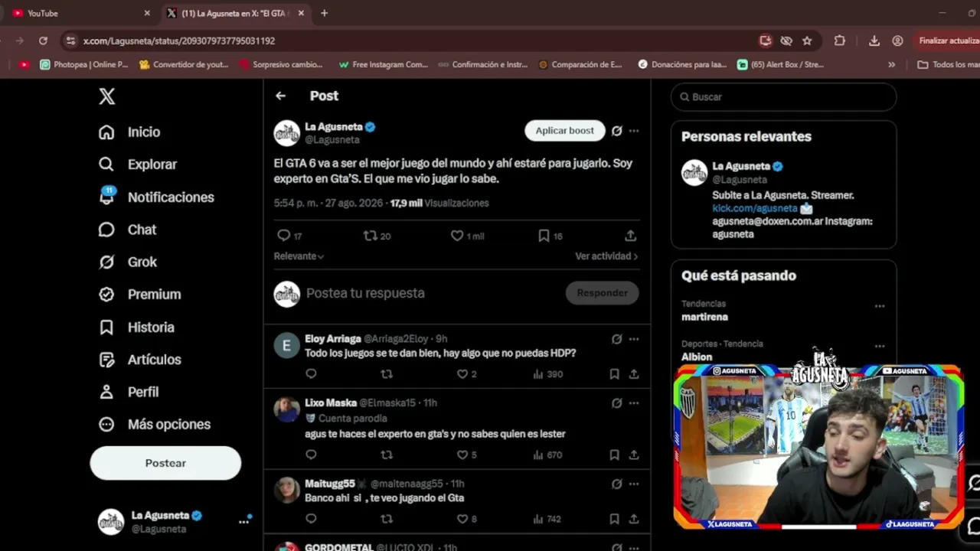This screenshot has height=551, width=980.
Task: Expand the bookmarks bar overflow chevron
Action: point(891,65)
